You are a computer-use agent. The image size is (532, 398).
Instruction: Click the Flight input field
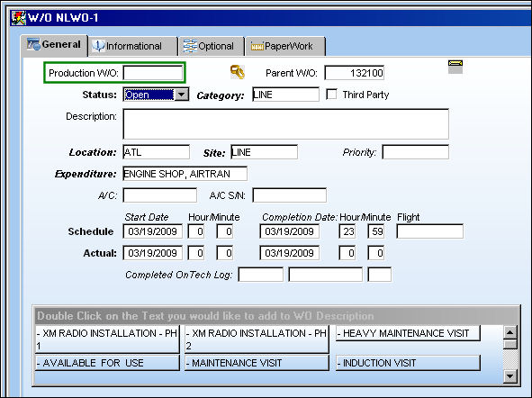tap(430, 231)
